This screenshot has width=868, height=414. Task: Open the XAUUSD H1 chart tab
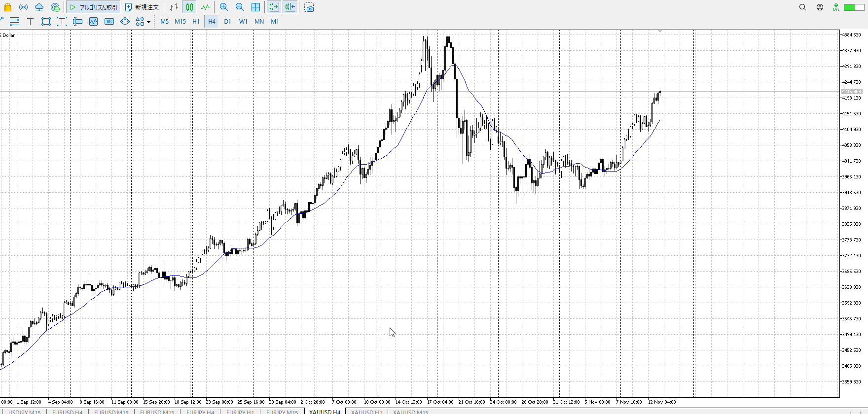[366, 412]
